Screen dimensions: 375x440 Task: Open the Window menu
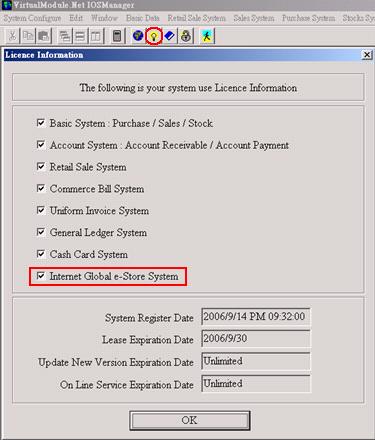[x=104, y=18]
